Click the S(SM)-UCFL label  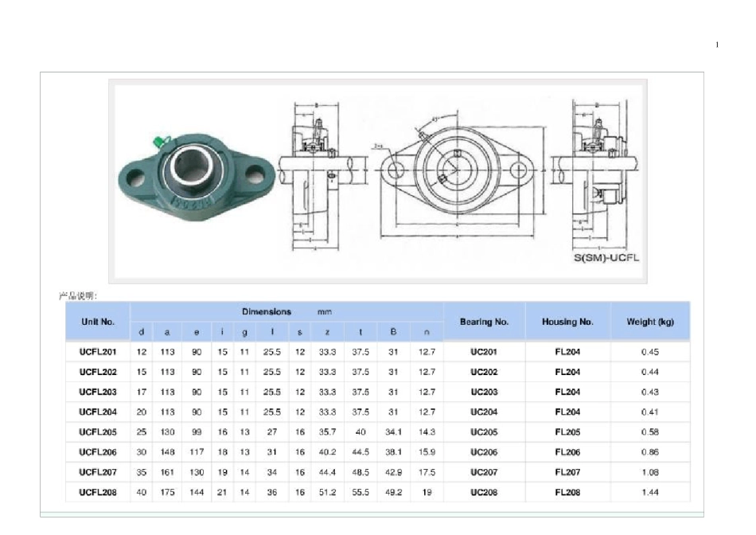click(606, 258)
